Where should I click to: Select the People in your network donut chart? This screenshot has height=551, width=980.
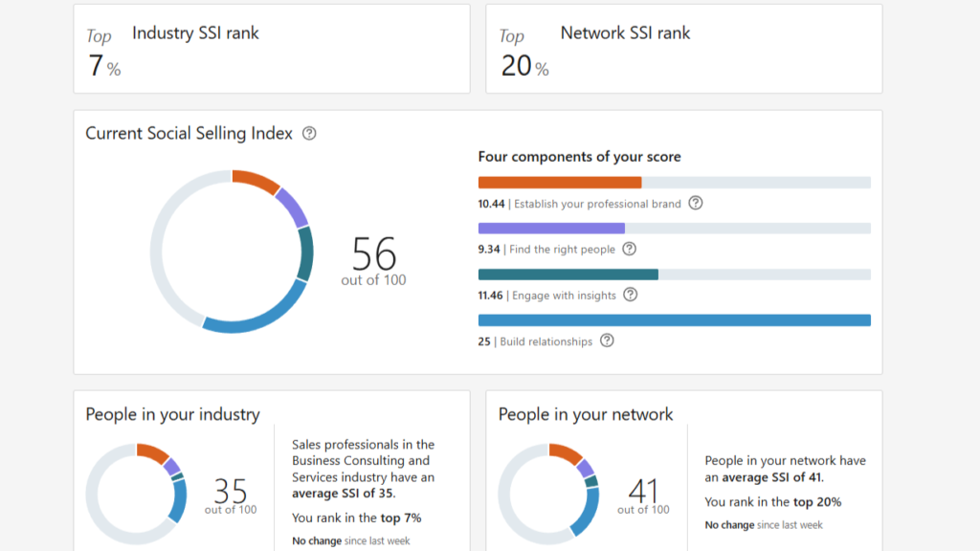pyautogui.click(x=550, y=494)
